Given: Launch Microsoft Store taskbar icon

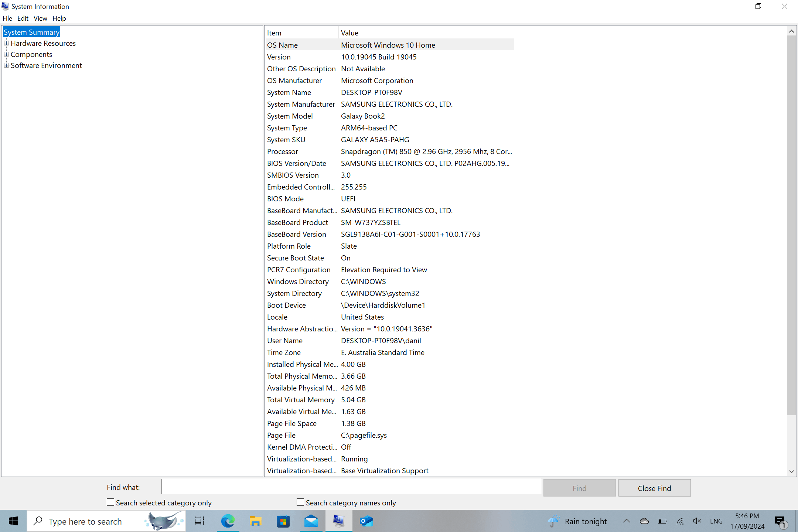Looking at the screenshot, I should (283, 521).
